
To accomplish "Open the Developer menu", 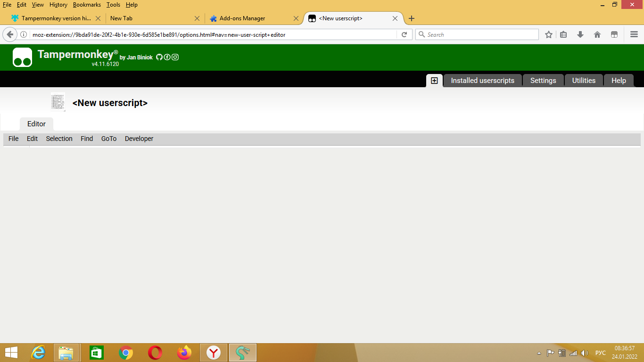I will click(x=139, y=139).
